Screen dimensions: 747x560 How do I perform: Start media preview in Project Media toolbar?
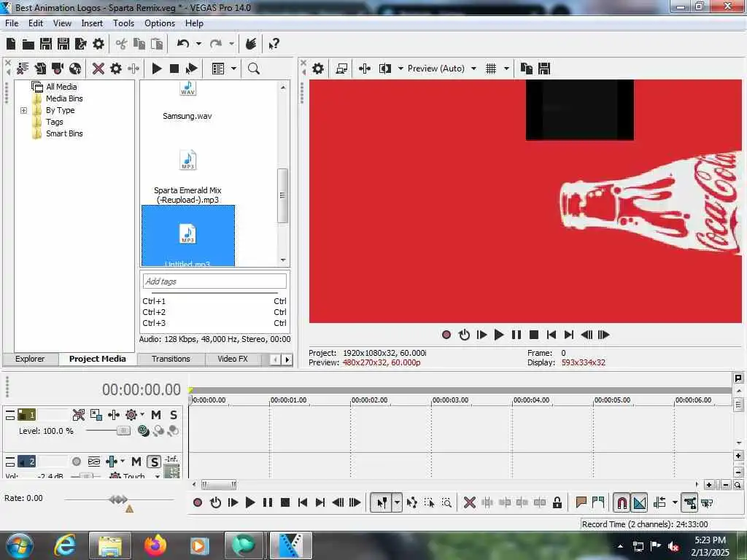(x=157, y=69)
